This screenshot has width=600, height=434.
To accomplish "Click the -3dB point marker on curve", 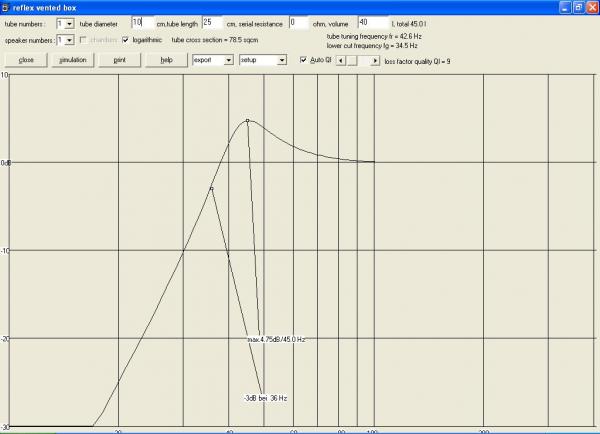I will 211,188.
